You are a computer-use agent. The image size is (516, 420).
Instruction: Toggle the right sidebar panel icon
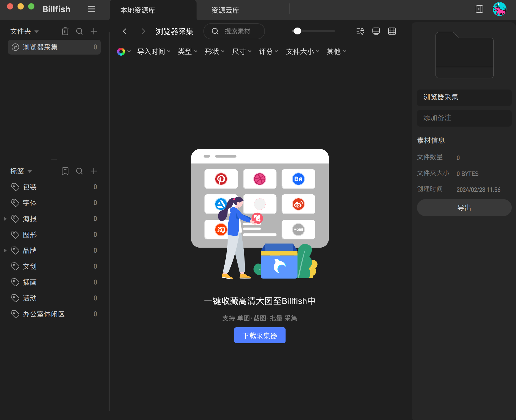[x=479, y=9]
